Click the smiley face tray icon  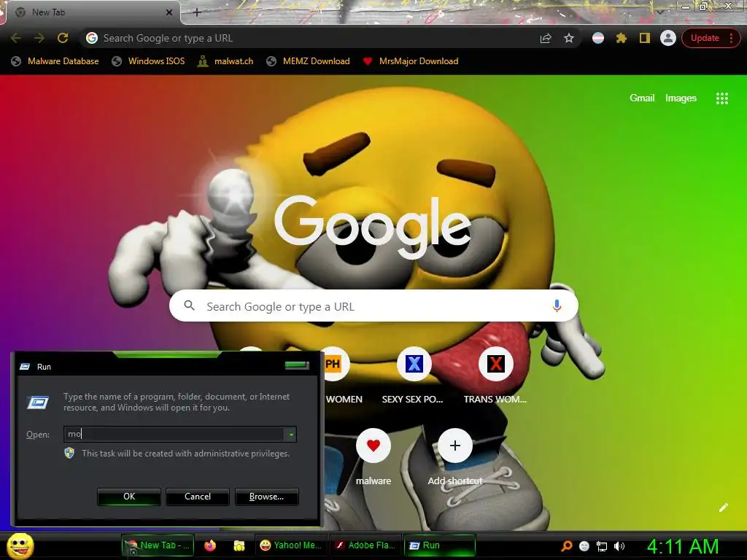584,546
